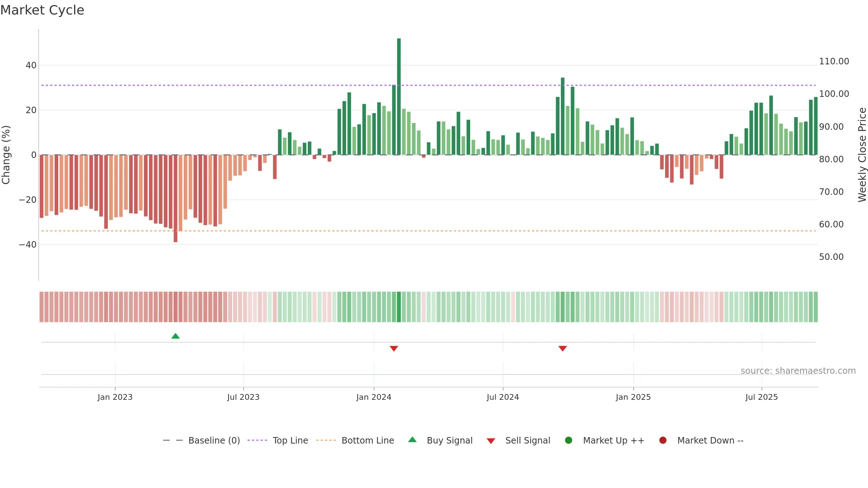Click the Jul 2024 axis label
The image size is (868, 488).
click(503, 397)
